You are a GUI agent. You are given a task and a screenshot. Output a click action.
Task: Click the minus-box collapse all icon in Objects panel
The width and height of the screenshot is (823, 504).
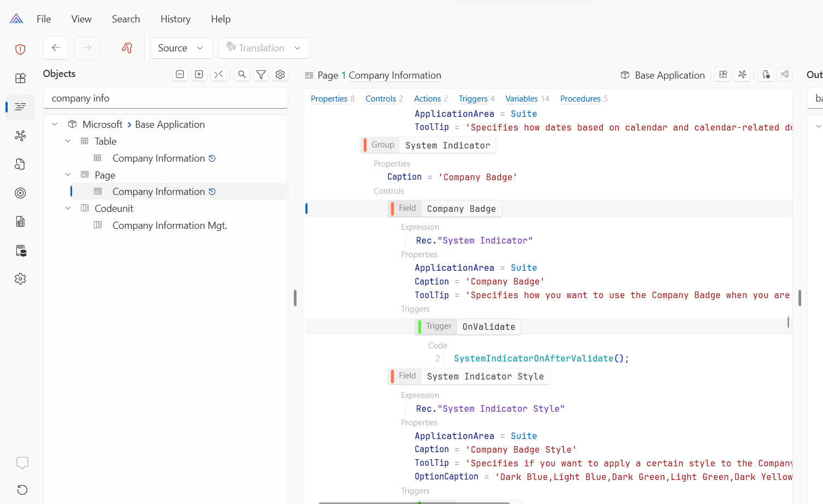point(180,75)
